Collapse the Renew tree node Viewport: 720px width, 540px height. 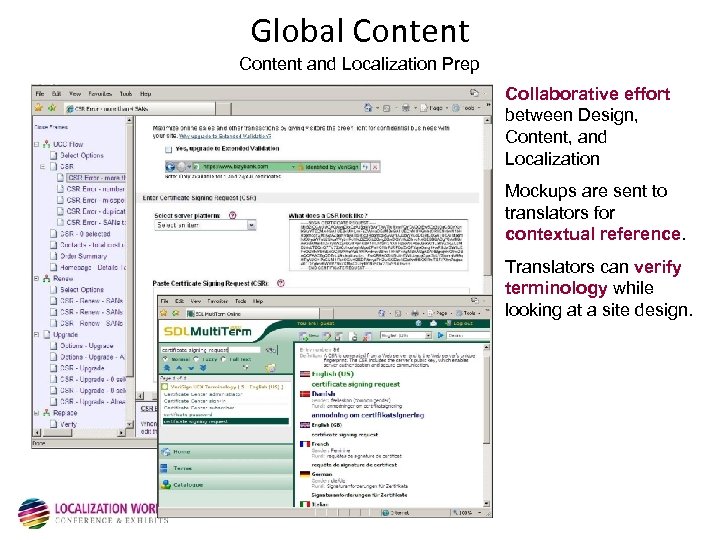click(x=36, y=278)
